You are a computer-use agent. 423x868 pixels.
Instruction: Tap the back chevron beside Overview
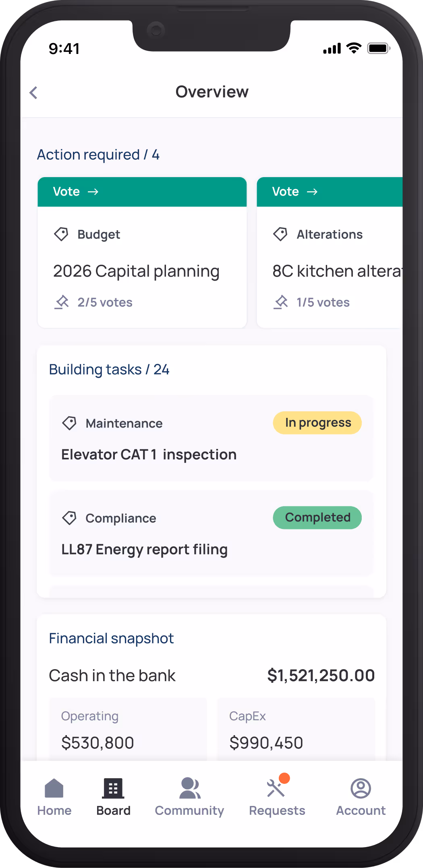(x=34, y=93)
